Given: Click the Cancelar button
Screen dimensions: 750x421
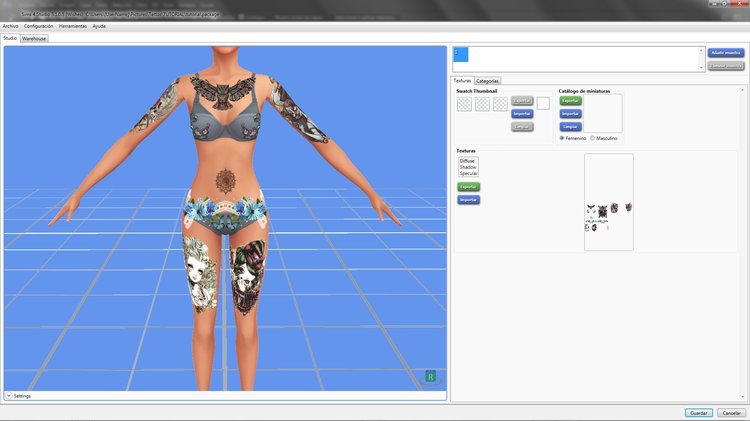Looking at the screenshot, I should pos(731,413).
